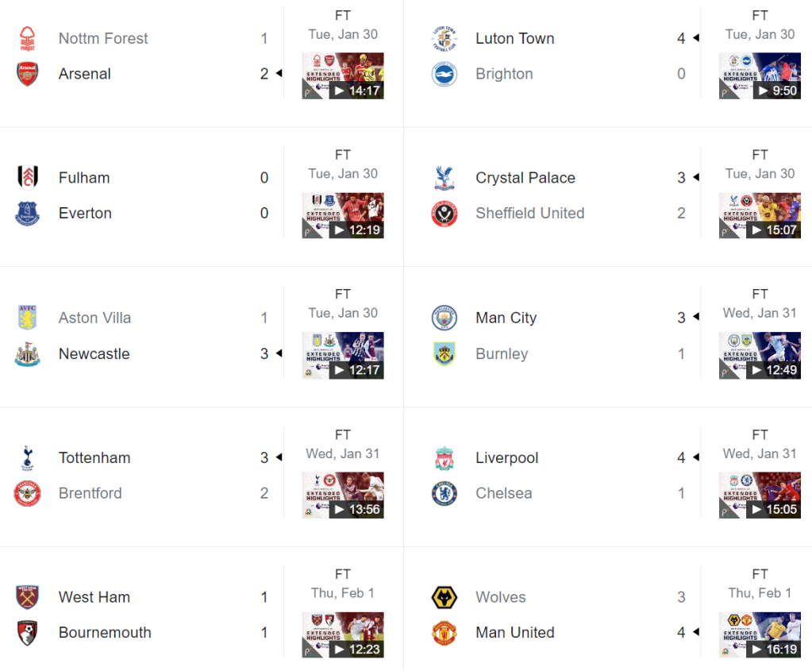Open Tottenham vs Brentford highlights video
The image size is (812, 671).
[343, 496]
